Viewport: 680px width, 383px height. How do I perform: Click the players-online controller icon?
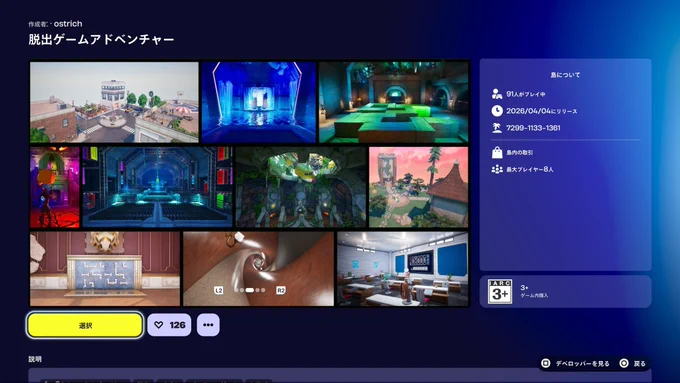(497, 94)
